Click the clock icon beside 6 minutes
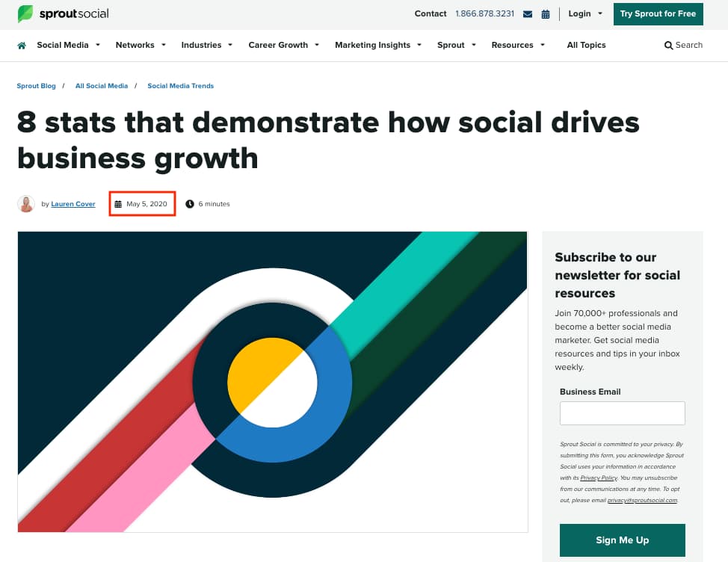 190,204
